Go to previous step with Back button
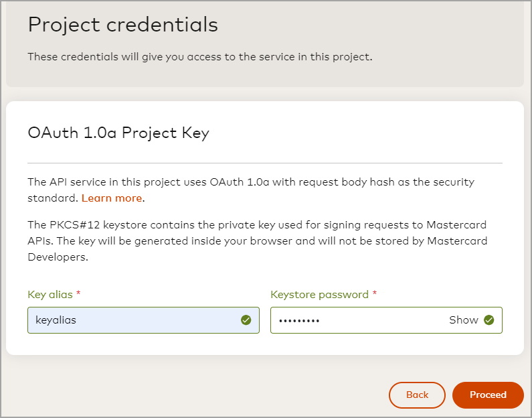 coord(417,395)
